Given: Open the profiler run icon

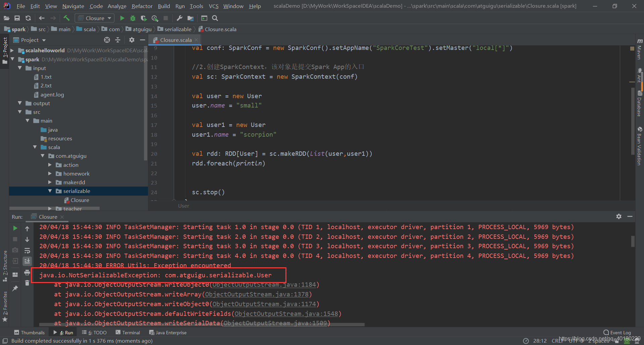Looking at the screenshot, I should point(155,18).
